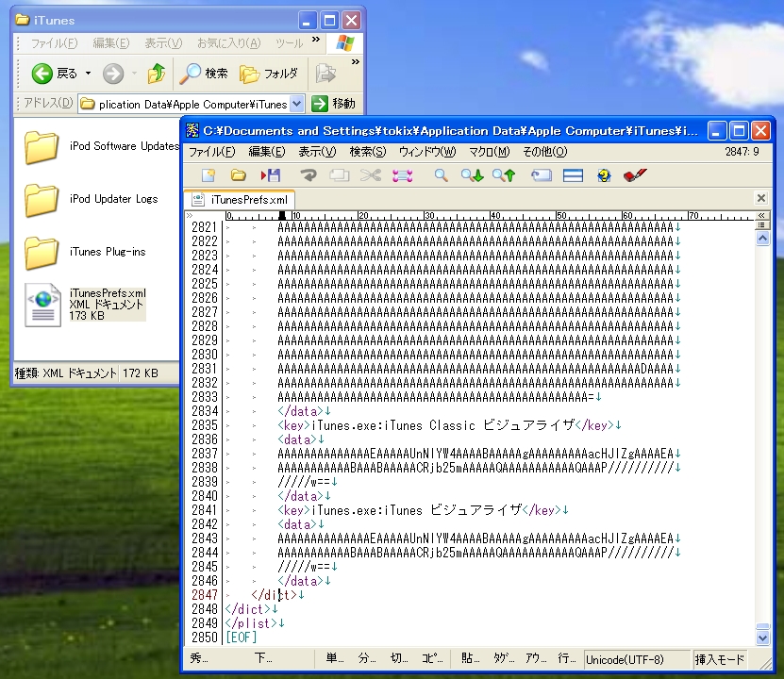Click the 行… function key label in status bar

(x=566, y=658)
